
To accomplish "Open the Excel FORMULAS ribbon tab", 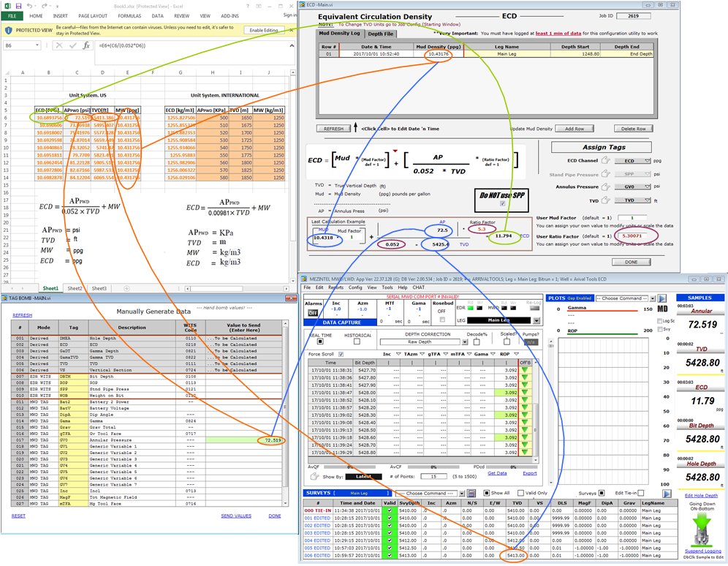I will [129, 16].
